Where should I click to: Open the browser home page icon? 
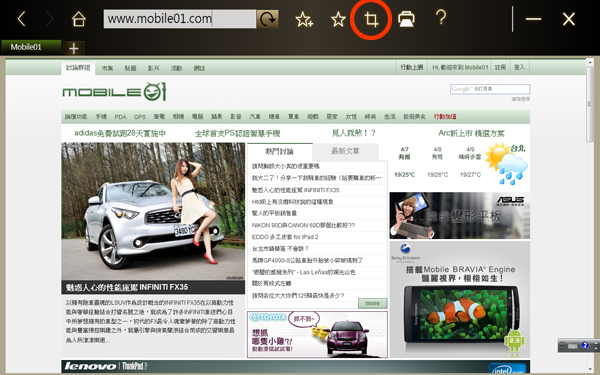coord(79,19)
